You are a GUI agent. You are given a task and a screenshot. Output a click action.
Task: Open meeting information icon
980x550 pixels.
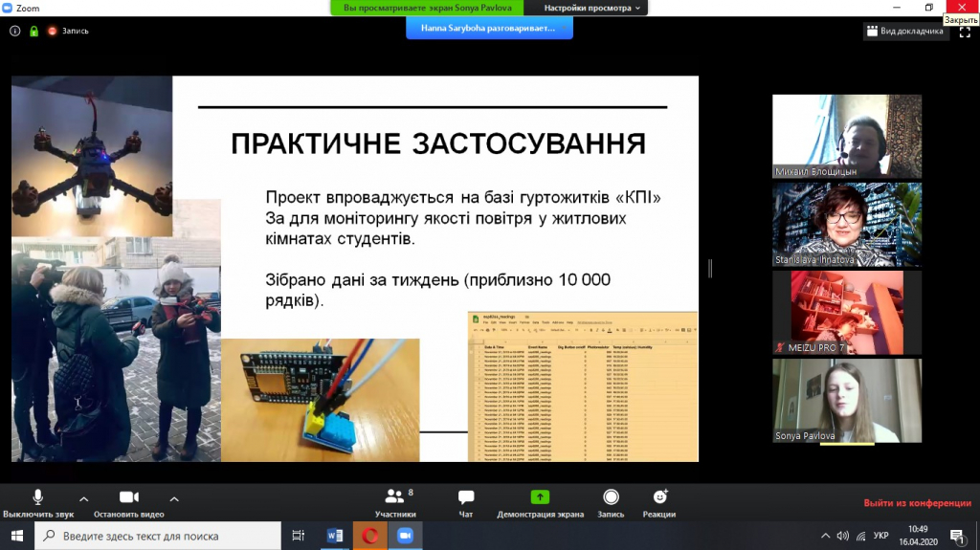(15, 31)
